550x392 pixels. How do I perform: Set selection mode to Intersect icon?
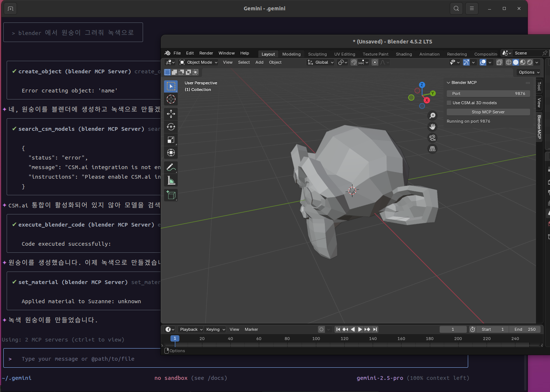tap(195, 72)
